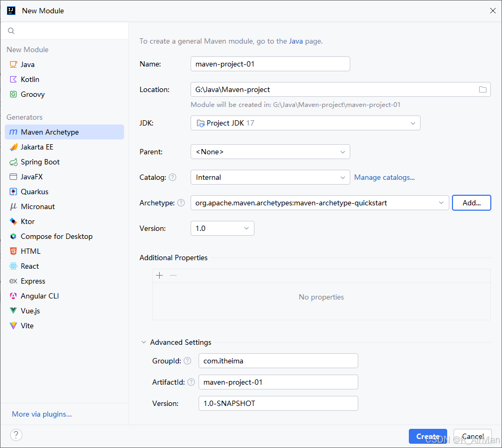502x448 pixels.
Task: Click the Manage catalogs link
Action: [384, 177]
